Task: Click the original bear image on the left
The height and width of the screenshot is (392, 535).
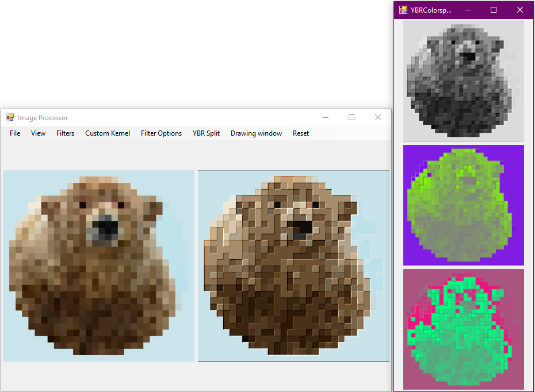Action: (98, 266)
